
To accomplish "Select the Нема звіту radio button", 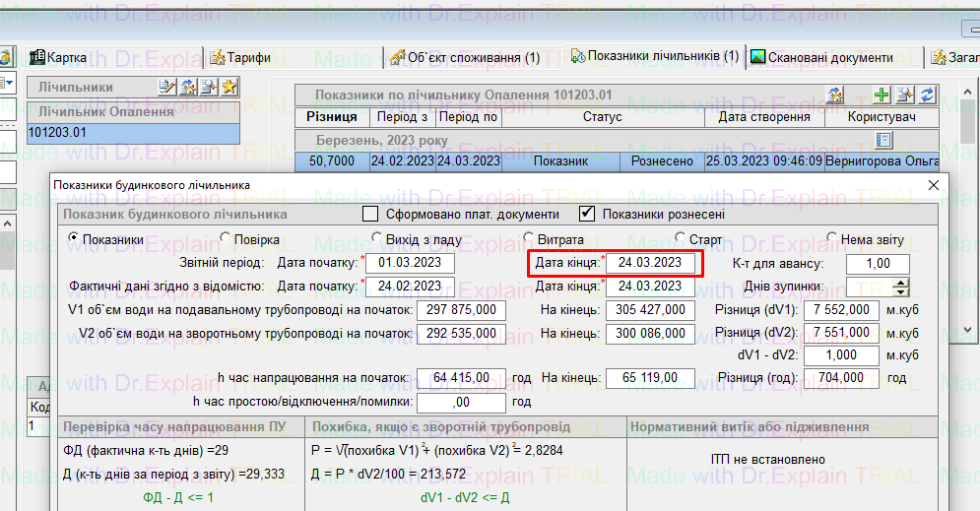I will tap(834, 238).
